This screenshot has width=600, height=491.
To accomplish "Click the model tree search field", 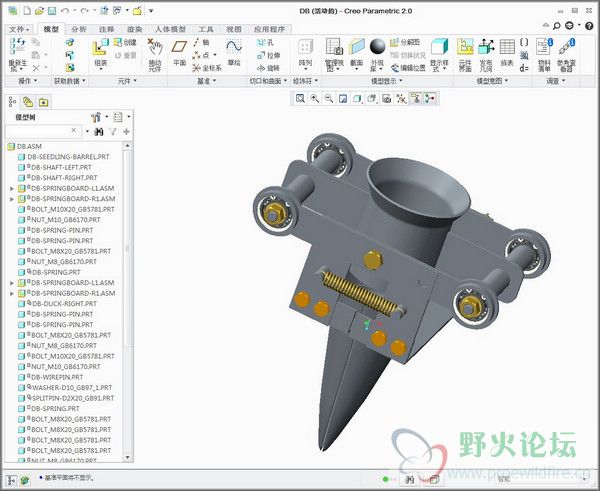I will [42, 131].
